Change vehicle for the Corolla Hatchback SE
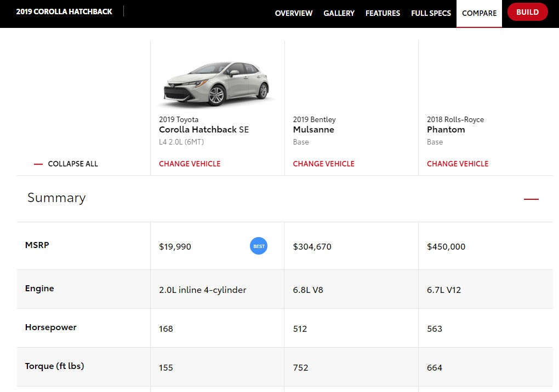 (x=190, y=164)
